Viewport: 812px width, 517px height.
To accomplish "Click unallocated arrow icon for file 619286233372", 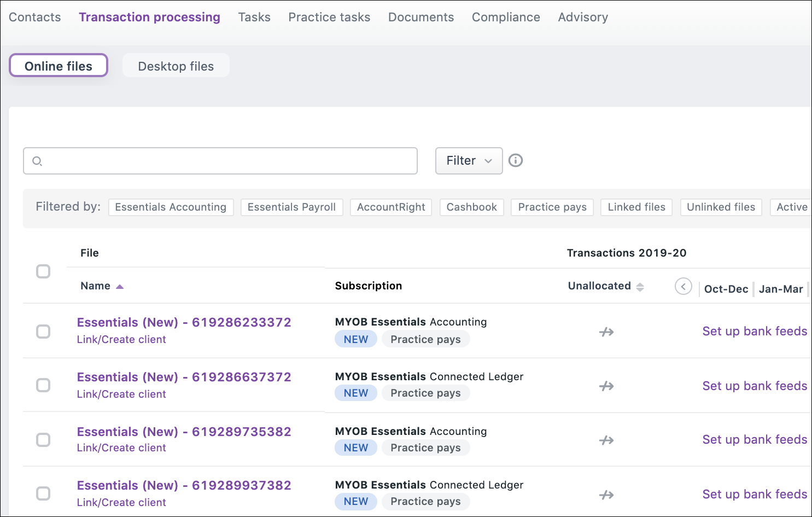I will coord(606,332).
